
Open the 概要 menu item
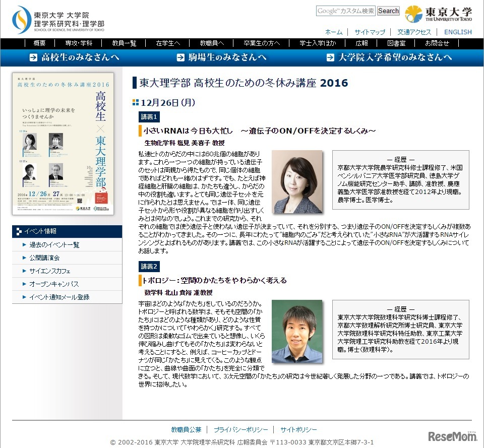pyautogui.click(x=39, y=43)
